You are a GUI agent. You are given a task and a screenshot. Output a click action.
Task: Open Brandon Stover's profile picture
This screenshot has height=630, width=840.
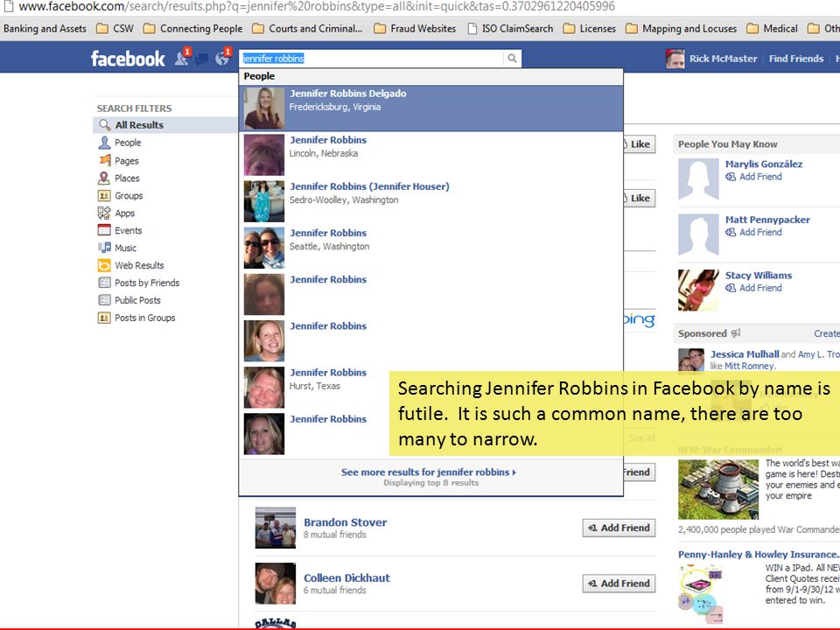pos(276,528)
